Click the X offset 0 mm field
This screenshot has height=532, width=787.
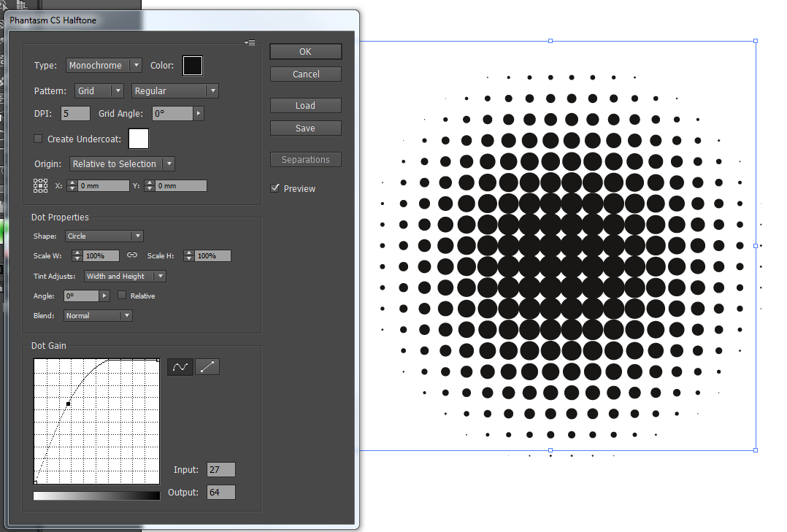pyautogui.click(x=104, y=185)
